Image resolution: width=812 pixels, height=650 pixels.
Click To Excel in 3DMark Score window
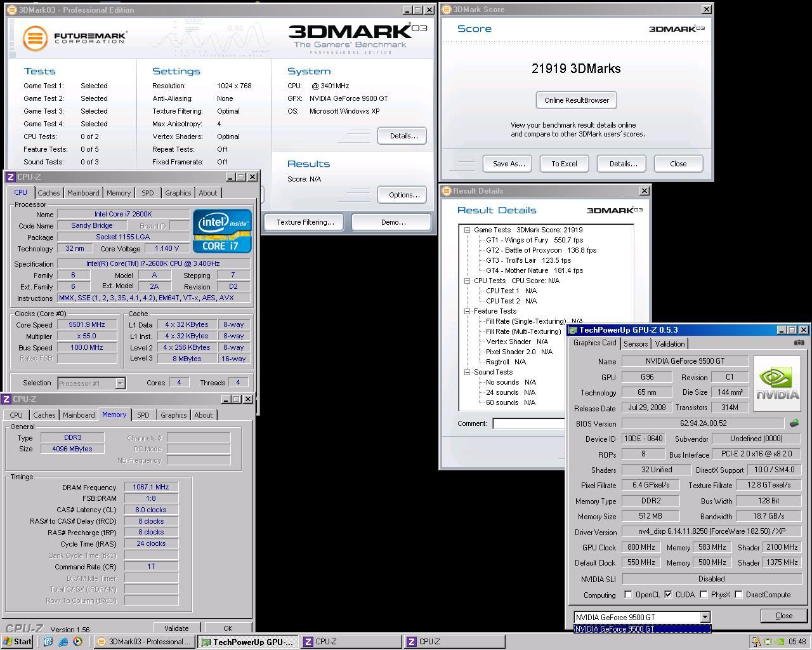pyautogui.click(x=564, y=164)
